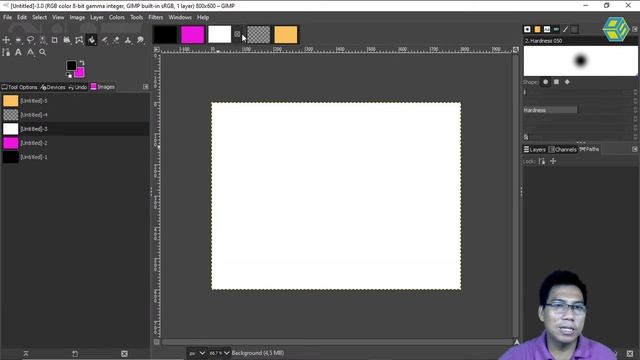
Task: Create new display for selected image
Action: (x=75, y=353)
